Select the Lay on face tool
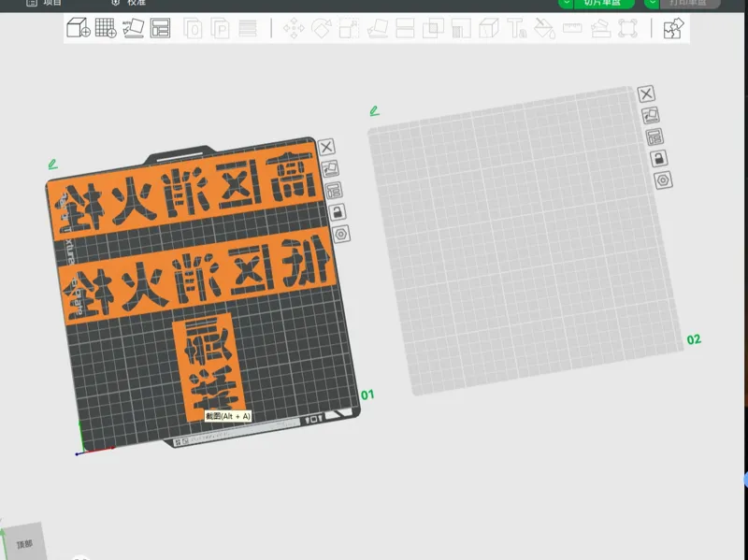Image resolution: width=748 pixels, height=560 pixels. [378, 29]
